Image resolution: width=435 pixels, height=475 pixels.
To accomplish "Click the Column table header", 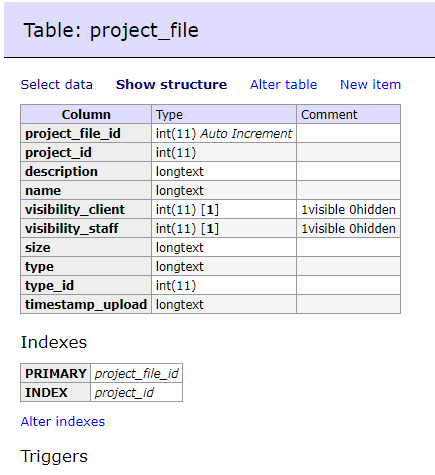I will coord(86,115).
